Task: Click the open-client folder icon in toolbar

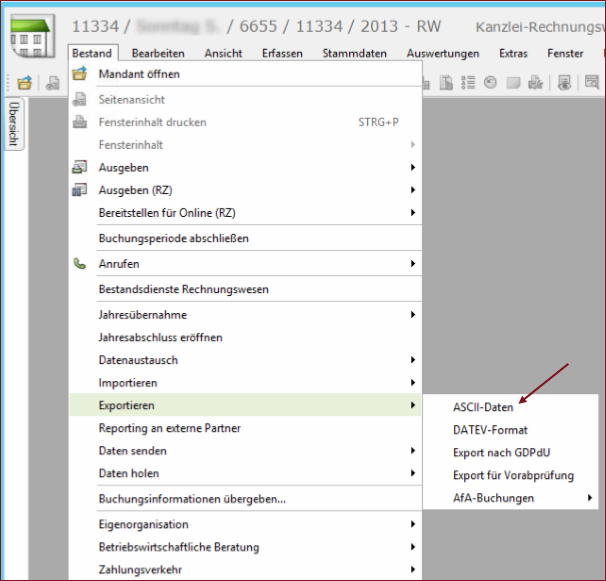Action: [x=24, y=83]
